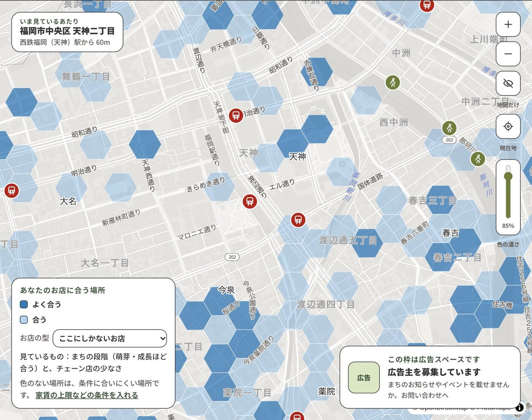Image resolution: width=532 pixels, height=420 pixels.
Task: Click the 西中洲 map label
Action: click(394, 122)
